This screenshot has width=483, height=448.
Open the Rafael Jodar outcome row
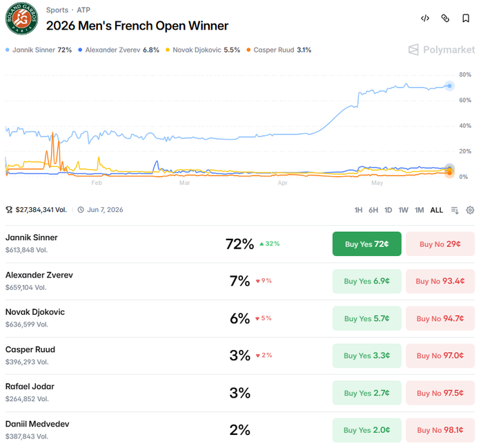(240, 393)
